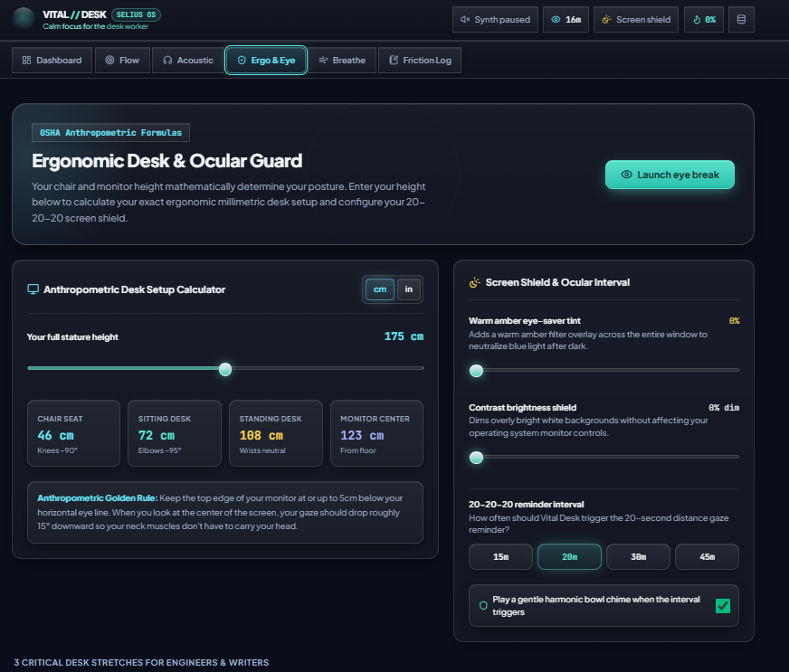
Task: Click the flame streak 0% indicator
Action: (703, 20)
